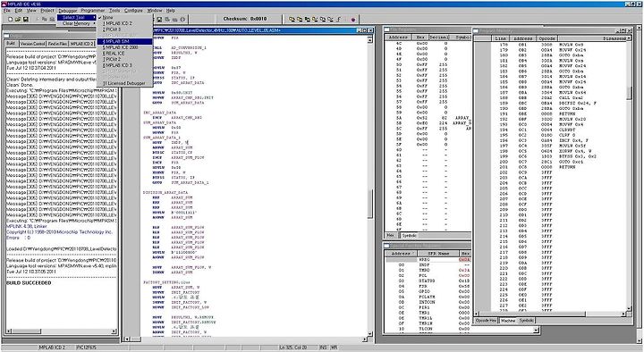The width and height of the screenshot is (644, 352).
Task: Click BUILD SUCCEEDED text in Output
Action: tap(29, 283)
